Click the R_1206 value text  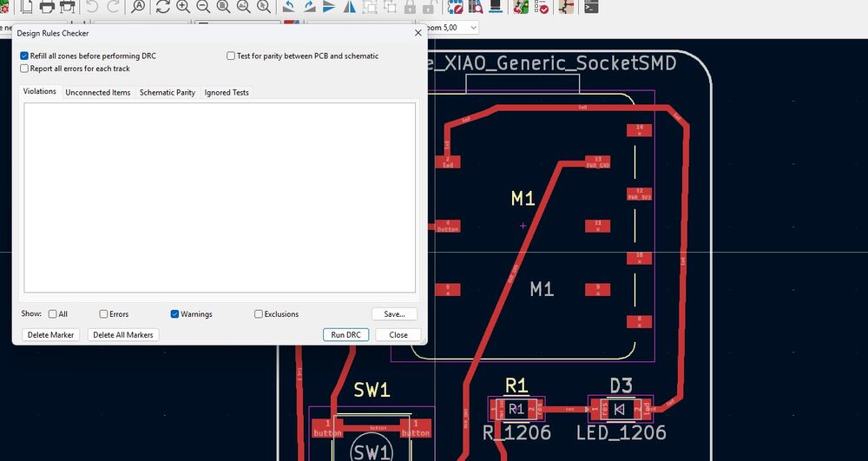[x=516, y=432]
